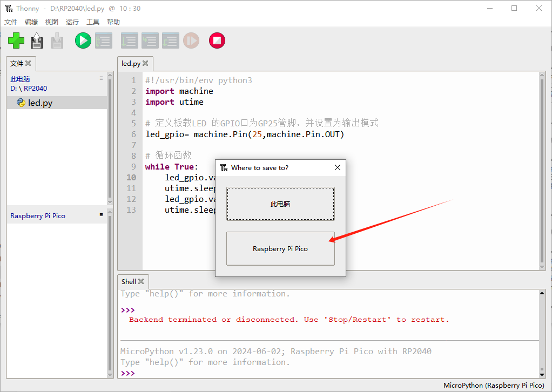Click the local files panel scrollbar
This screenshot has height=392, width=552.
[110, 139]
